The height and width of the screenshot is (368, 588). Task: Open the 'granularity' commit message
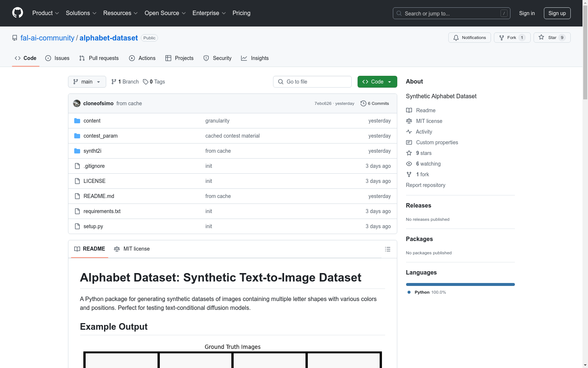click(218, 121)
